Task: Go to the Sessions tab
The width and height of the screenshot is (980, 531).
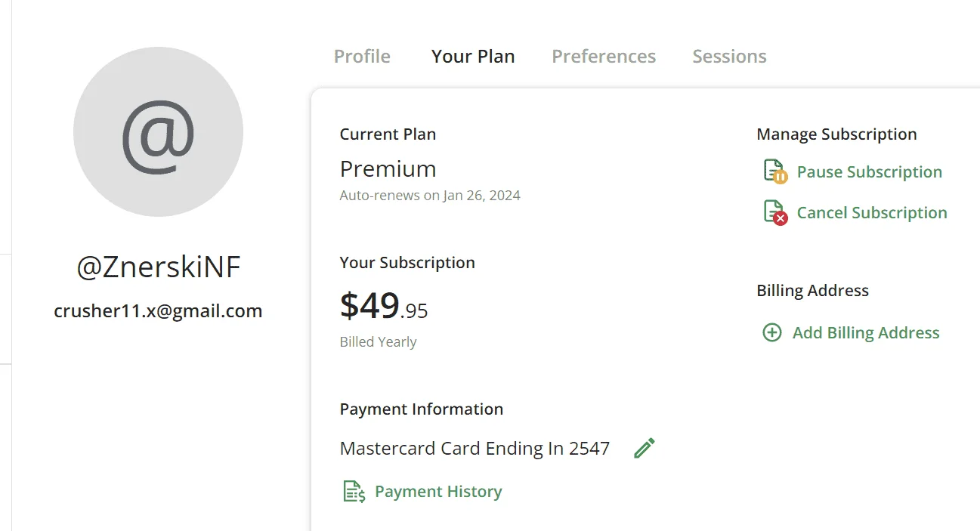Action: 729,57
